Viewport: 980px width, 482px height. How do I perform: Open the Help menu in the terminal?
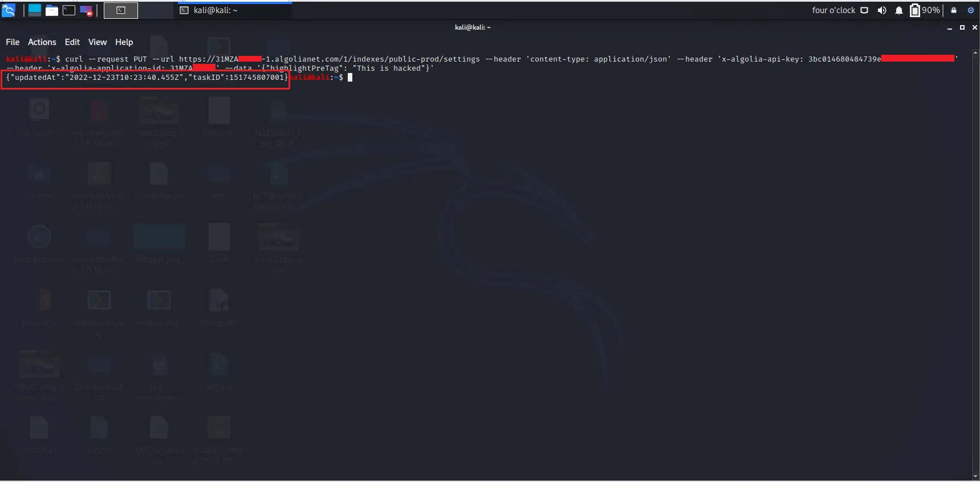(x=124, y=42)
